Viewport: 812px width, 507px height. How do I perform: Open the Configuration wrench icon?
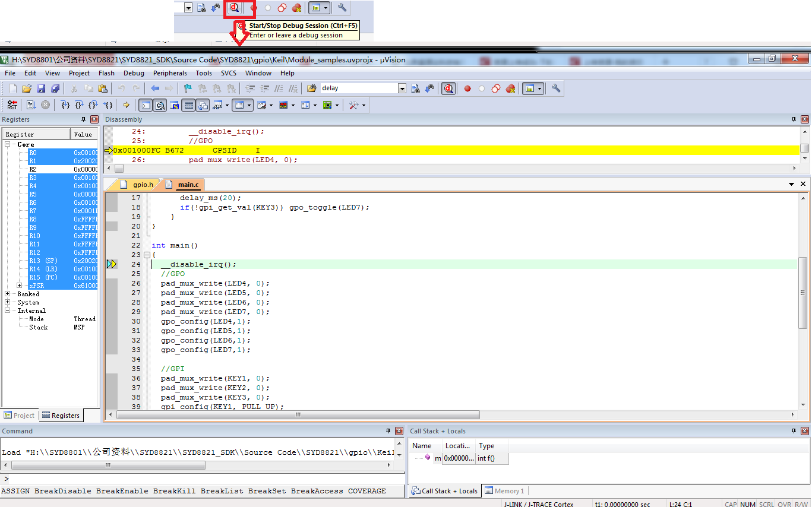(x=556, y=88)
